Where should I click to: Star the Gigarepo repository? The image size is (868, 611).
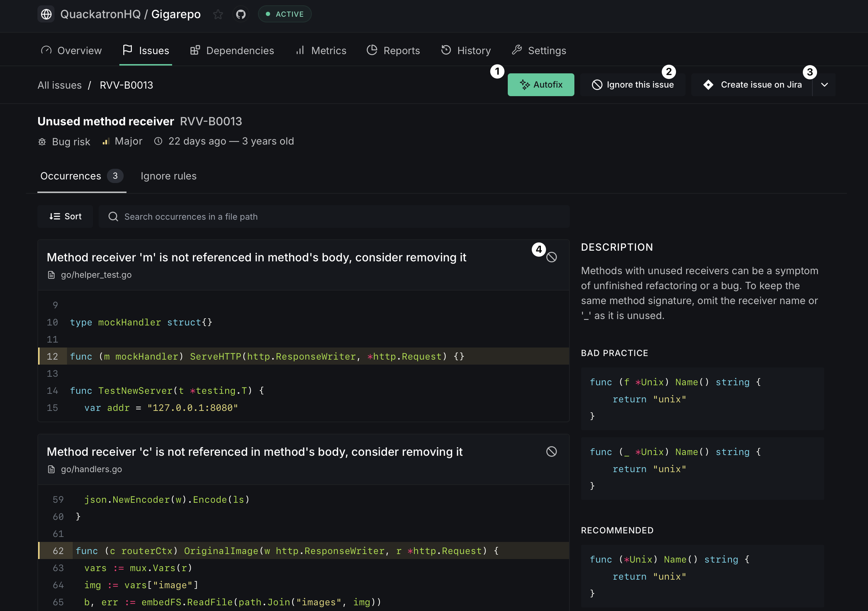[x=218, y=14]
